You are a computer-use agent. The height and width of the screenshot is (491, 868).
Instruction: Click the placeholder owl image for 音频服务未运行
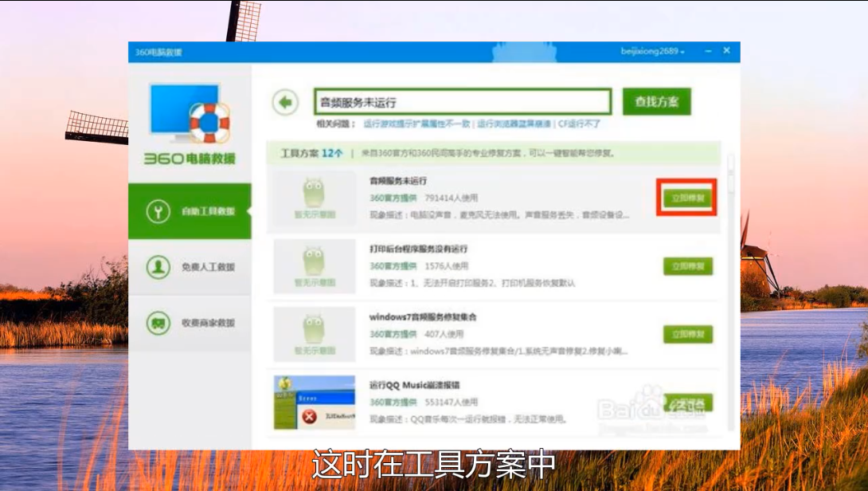(x=315, y=198)
